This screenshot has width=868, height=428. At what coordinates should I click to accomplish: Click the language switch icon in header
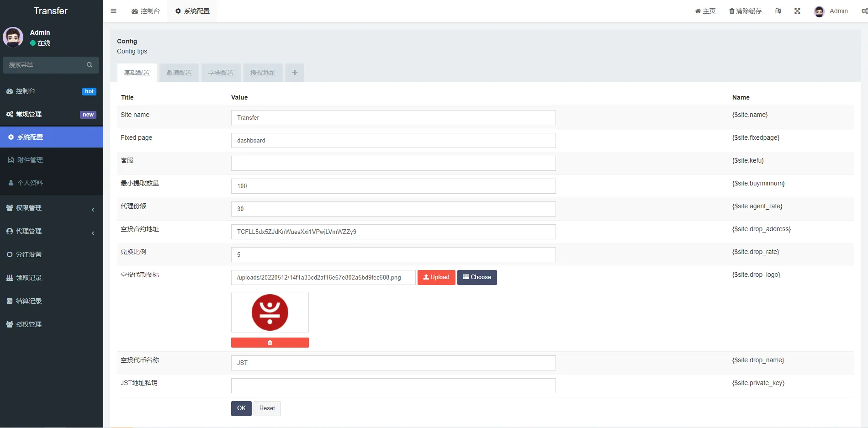pyautogui.click(x=778, y=11)
